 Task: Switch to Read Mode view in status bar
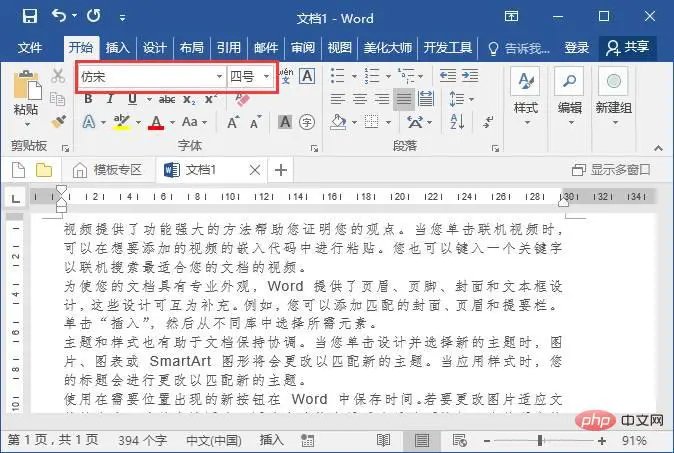point(383,440)
